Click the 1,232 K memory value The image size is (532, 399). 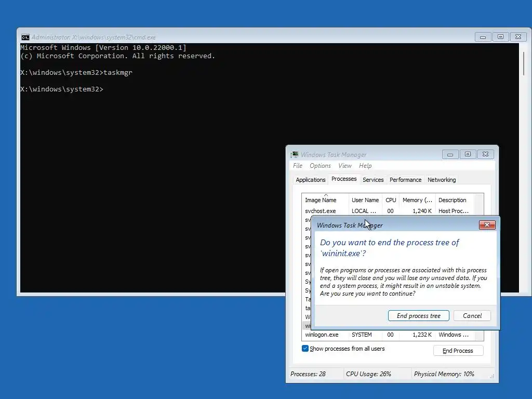point(422,335)
